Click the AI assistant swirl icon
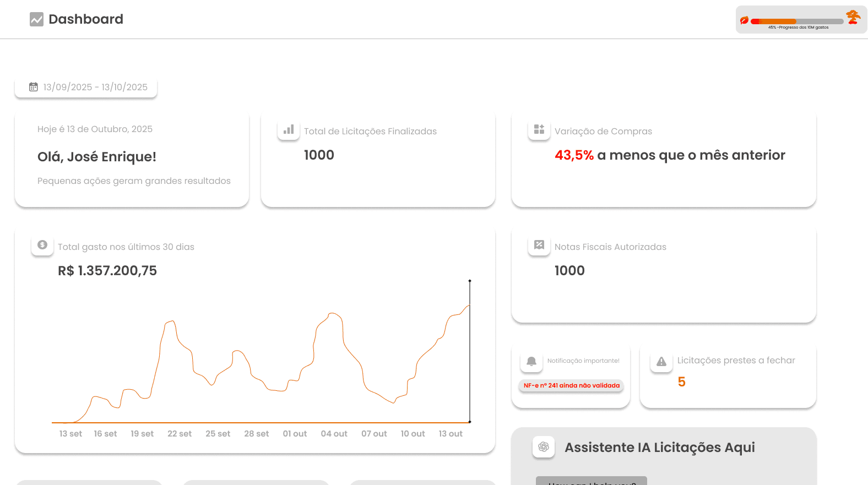The image size is (868, 485). click(544, 446)
